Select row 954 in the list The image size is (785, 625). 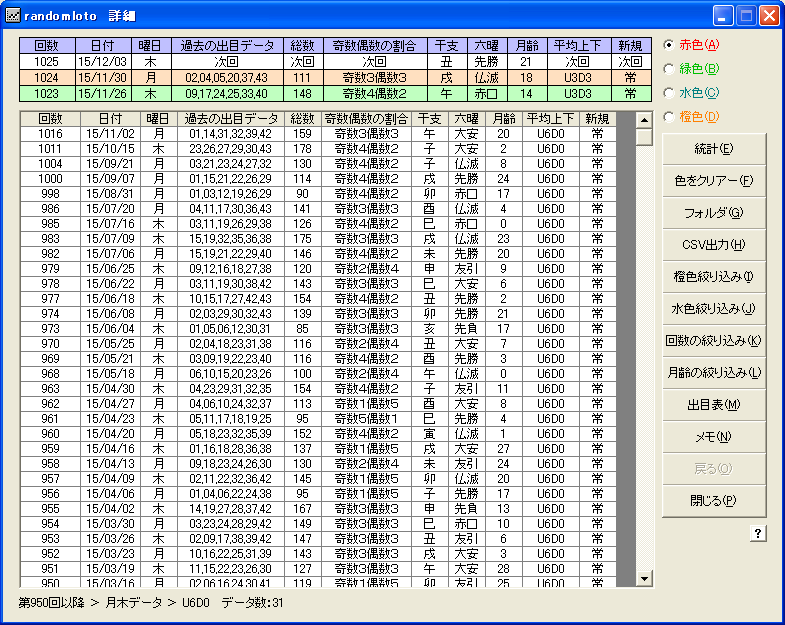[x=318, y=524]
